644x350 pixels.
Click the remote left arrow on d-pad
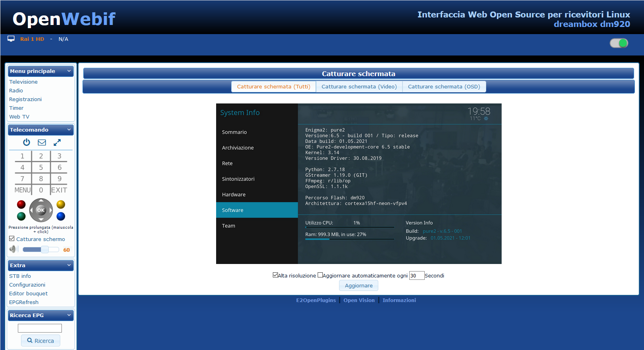coord(32,210)
